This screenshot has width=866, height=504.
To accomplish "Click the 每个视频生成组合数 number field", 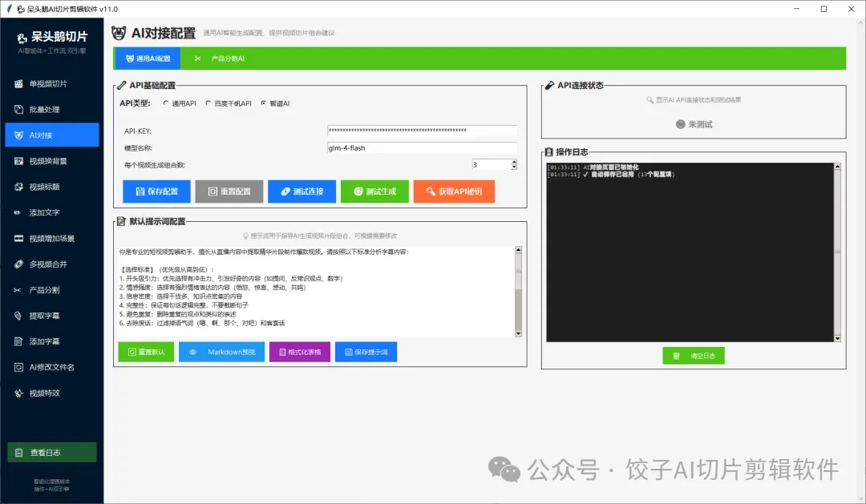I will (x=491, y=164).
